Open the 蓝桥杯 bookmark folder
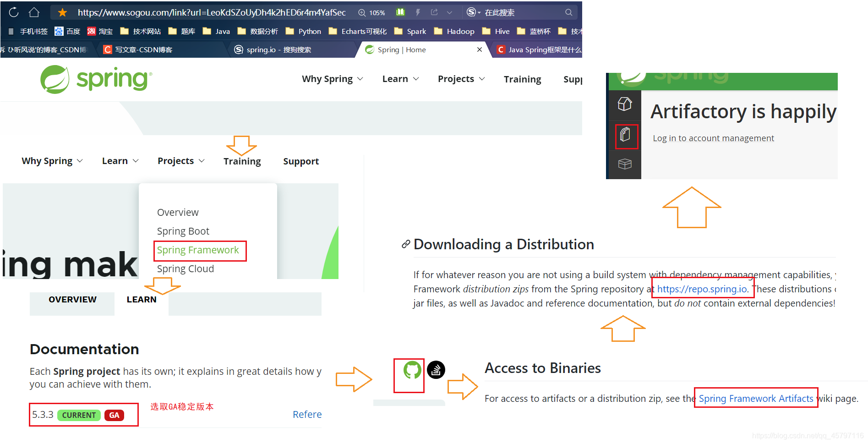This screenshot has width=868, height=444. click(534, 31)
